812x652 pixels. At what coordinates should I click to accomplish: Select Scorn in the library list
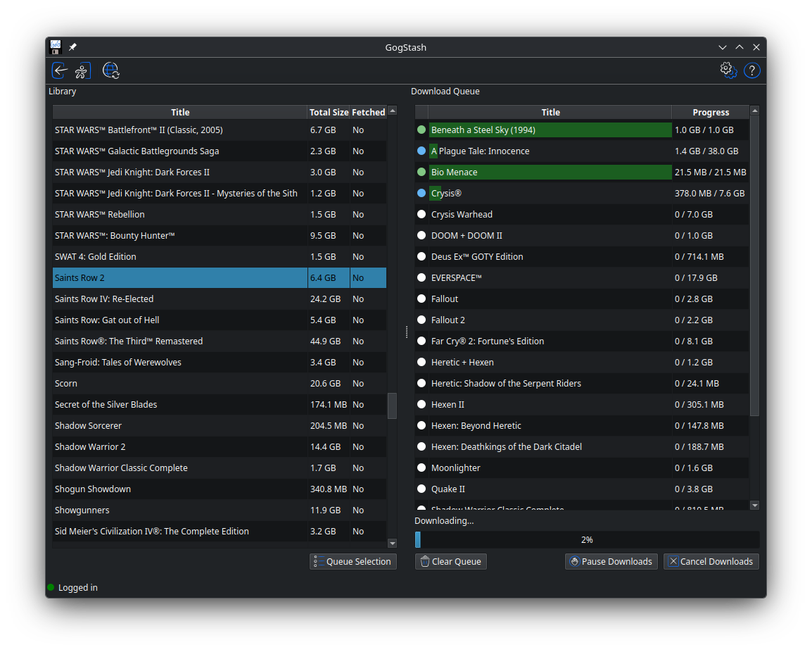(x=220, y=384)
